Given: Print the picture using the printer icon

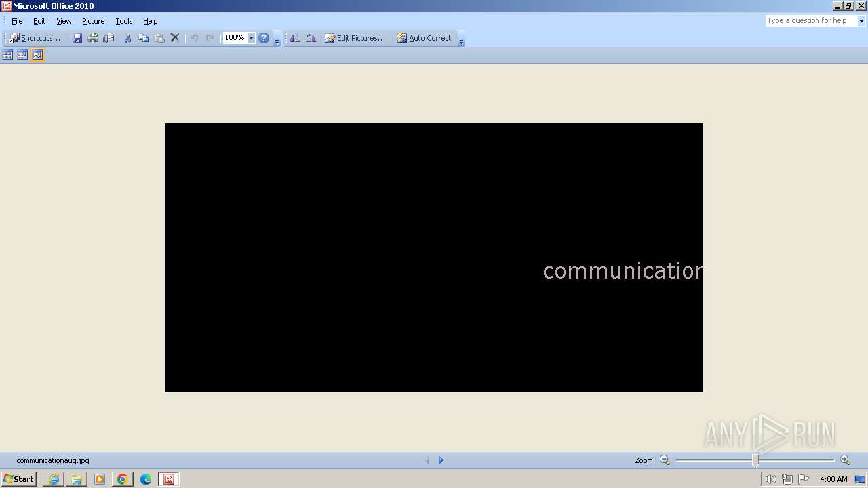Looking at the screenshot, I should [93, 38].
